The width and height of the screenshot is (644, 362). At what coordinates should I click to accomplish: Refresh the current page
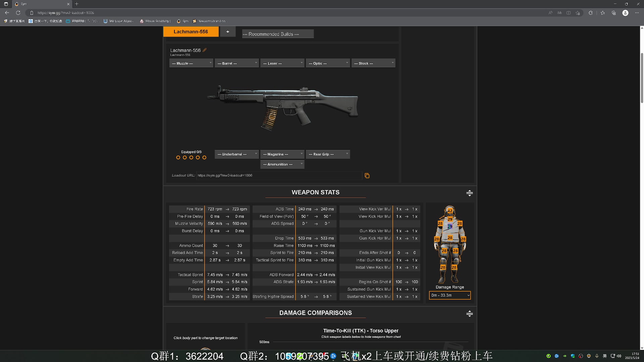click(18, 13)
